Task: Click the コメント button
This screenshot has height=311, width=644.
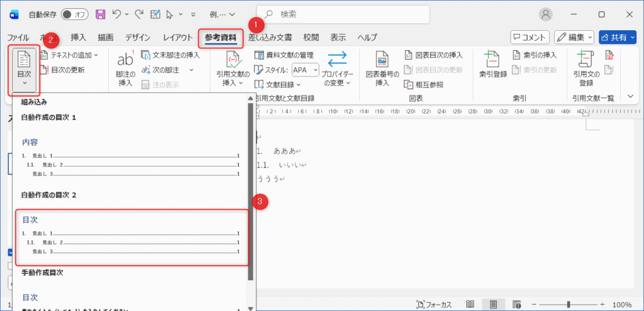Action: click(x=530, y=38)
